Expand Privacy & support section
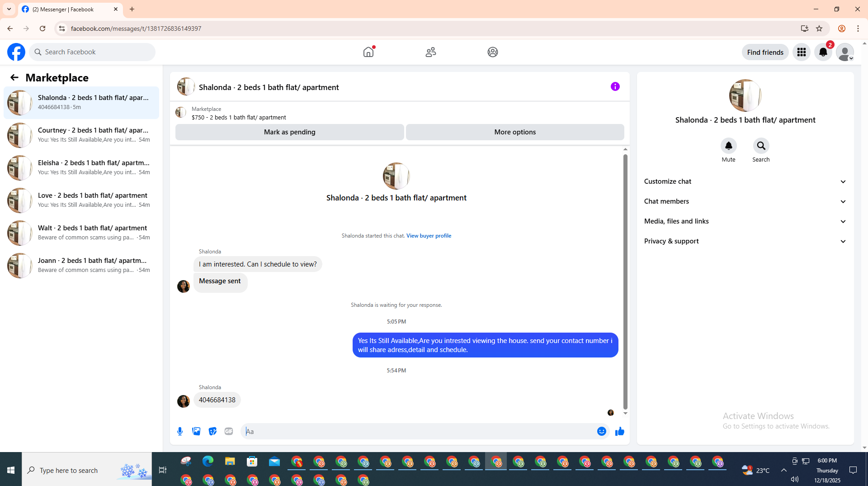The height and width of the screenshot is (486, 868). 745,241
